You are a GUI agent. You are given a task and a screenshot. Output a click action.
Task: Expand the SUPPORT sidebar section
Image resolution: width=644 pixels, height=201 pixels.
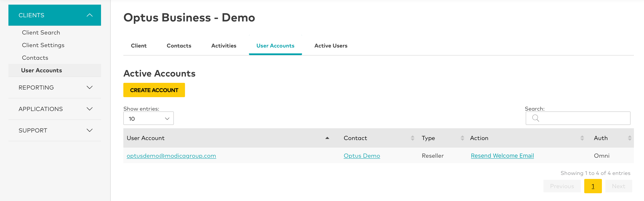(x=89, y=130)
